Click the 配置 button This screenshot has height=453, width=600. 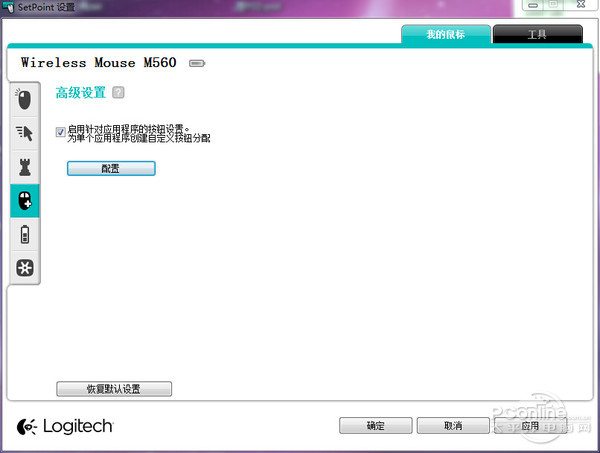111,168
